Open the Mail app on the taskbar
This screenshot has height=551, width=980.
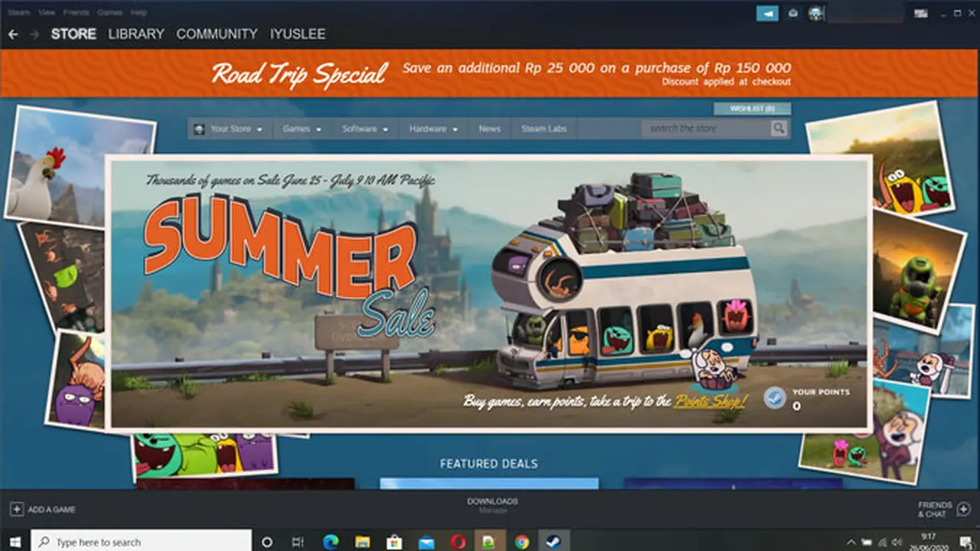(x=426, y=542)
